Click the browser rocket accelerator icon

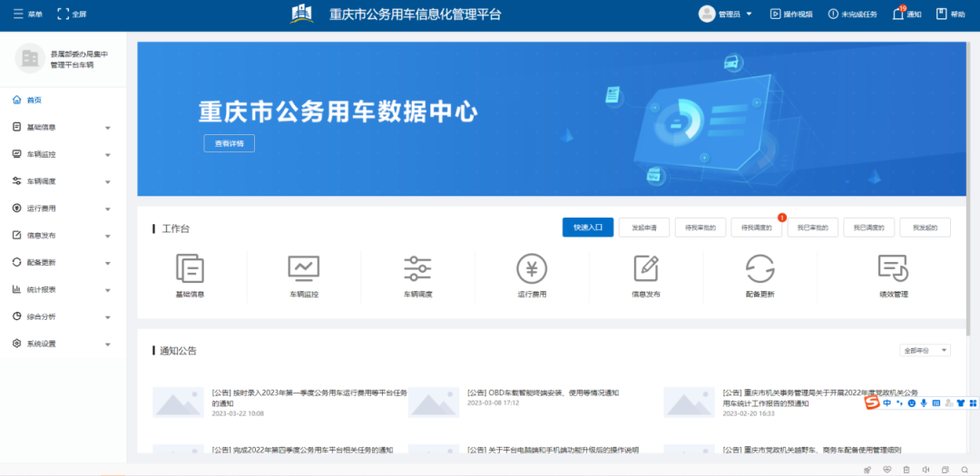[867, 470]
